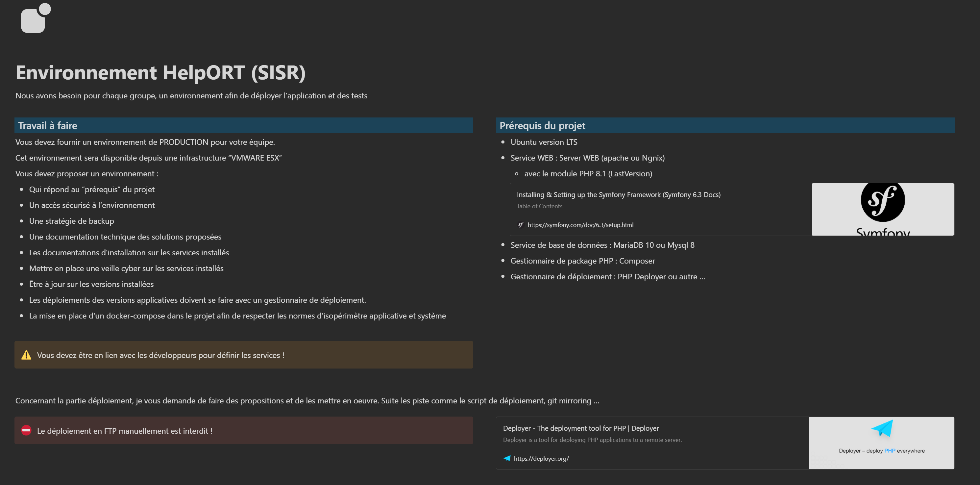Click the Symfony favicon beside the URL

521,225
